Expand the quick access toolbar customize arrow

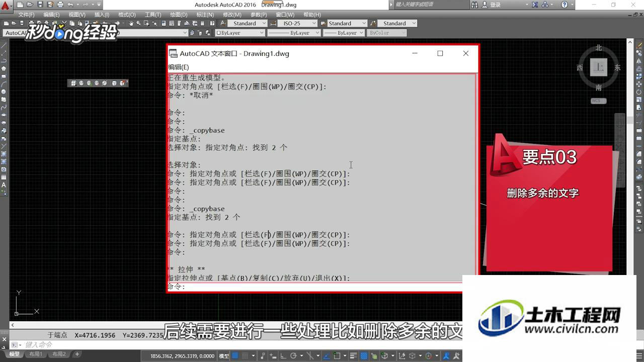(x=99, y=5)
